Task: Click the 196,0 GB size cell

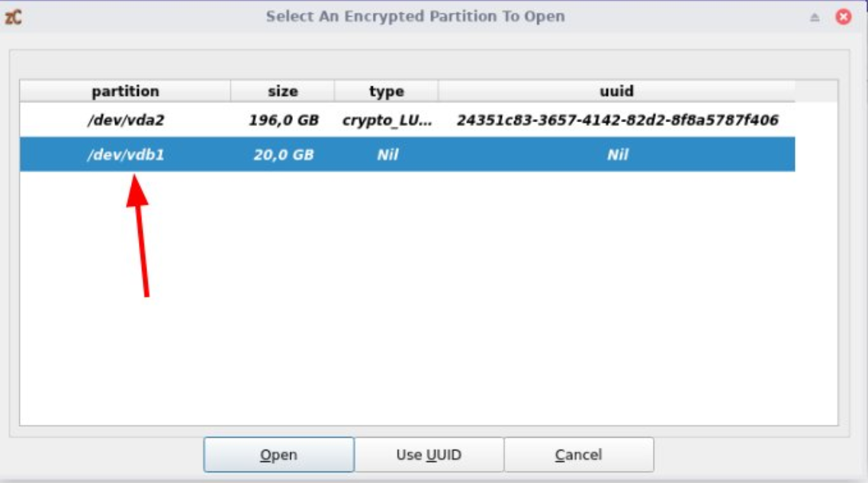Action: (284, 121)
